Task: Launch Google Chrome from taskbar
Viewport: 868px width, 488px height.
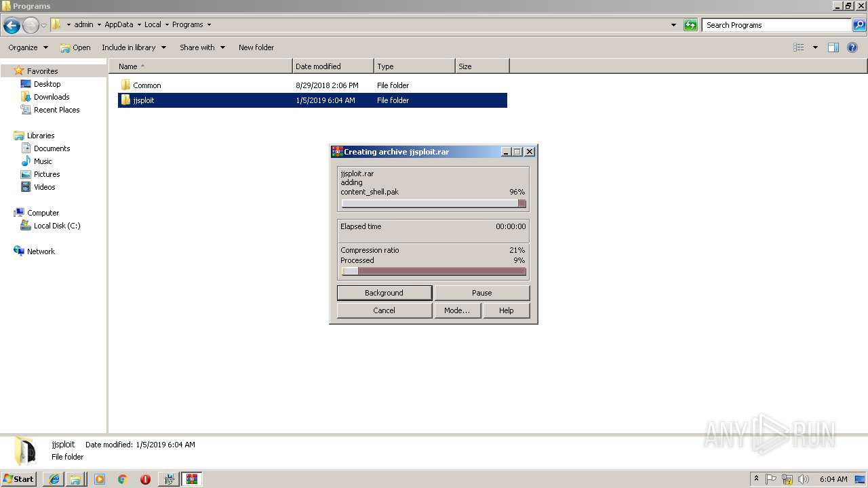Action: [123, 479]
